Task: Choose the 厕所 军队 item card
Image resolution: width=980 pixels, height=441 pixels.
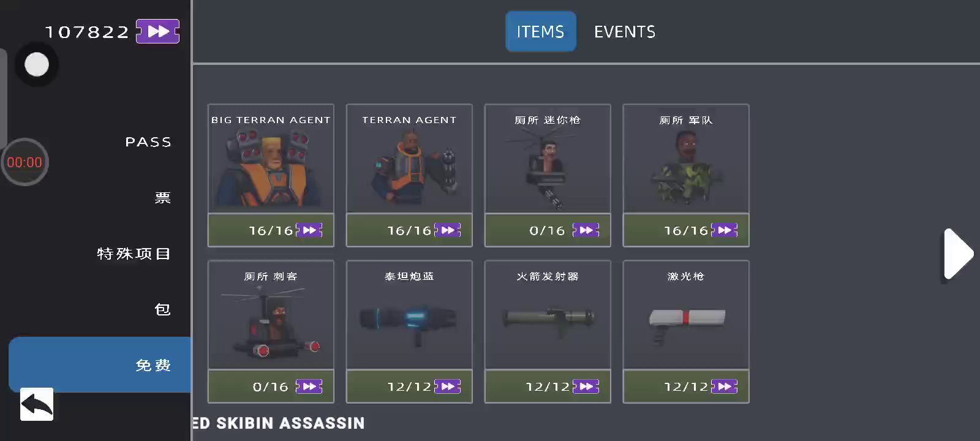Action: (x=686, y=176)
